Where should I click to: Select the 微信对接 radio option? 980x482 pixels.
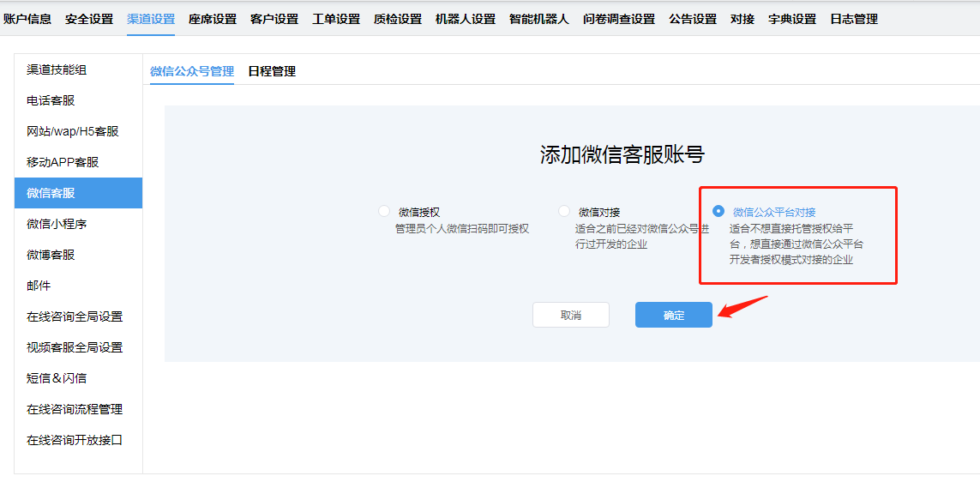(x=564, y=211)
